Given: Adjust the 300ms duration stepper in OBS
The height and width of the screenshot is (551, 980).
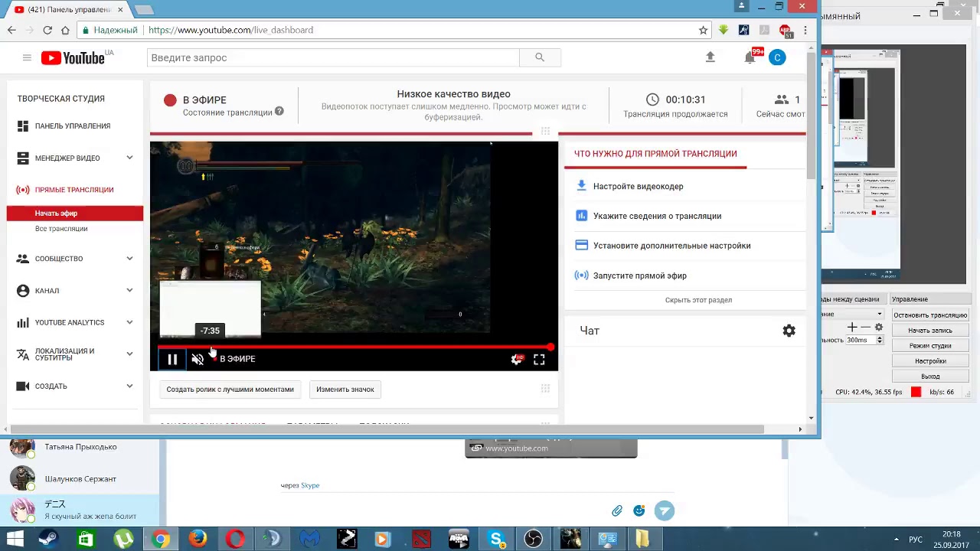Looking at the screenshot, I should tap(879, 340).
